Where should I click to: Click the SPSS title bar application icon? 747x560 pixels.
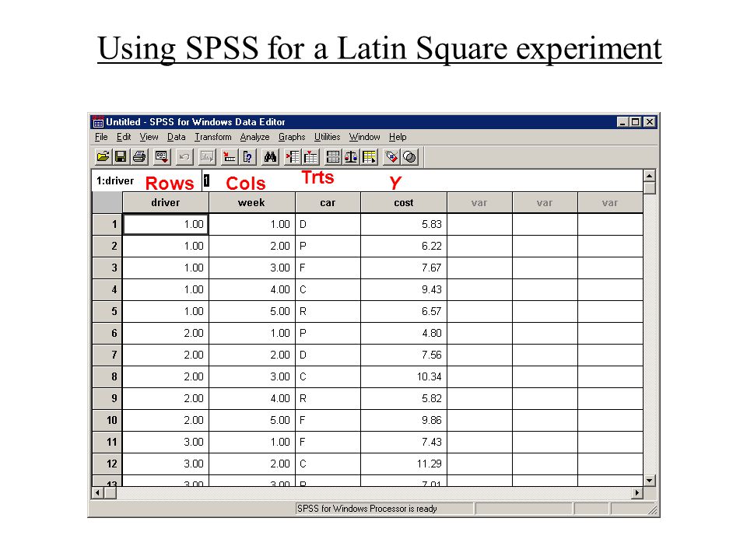coord(98,122)
